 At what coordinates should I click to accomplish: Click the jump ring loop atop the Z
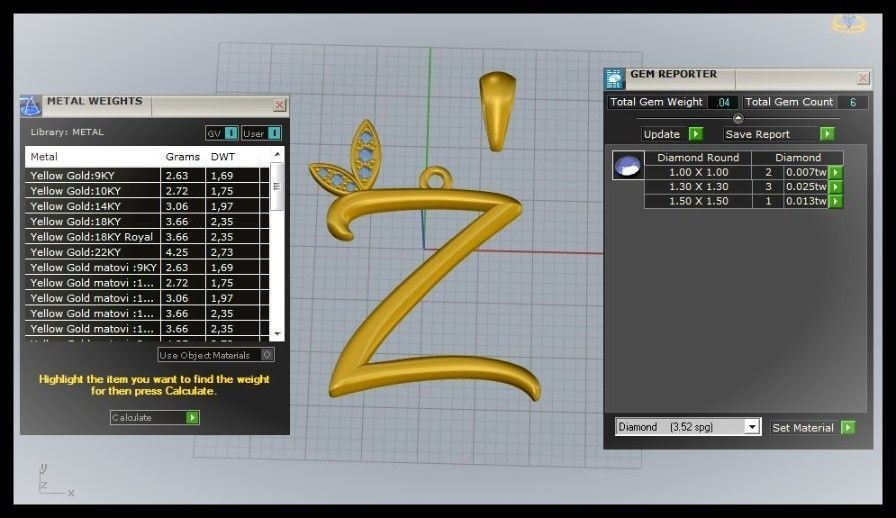[436, 177]
